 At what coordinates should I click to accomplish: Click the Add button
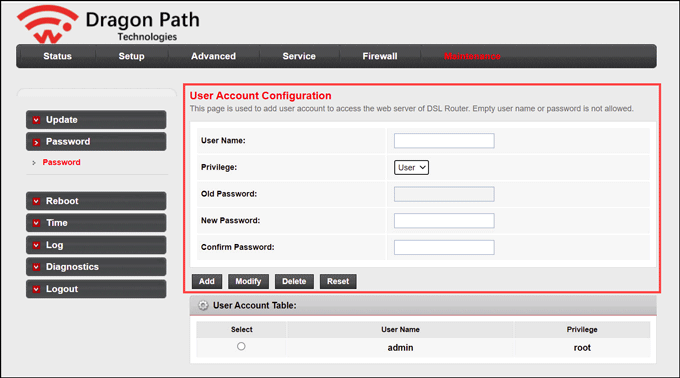point(207,281)
